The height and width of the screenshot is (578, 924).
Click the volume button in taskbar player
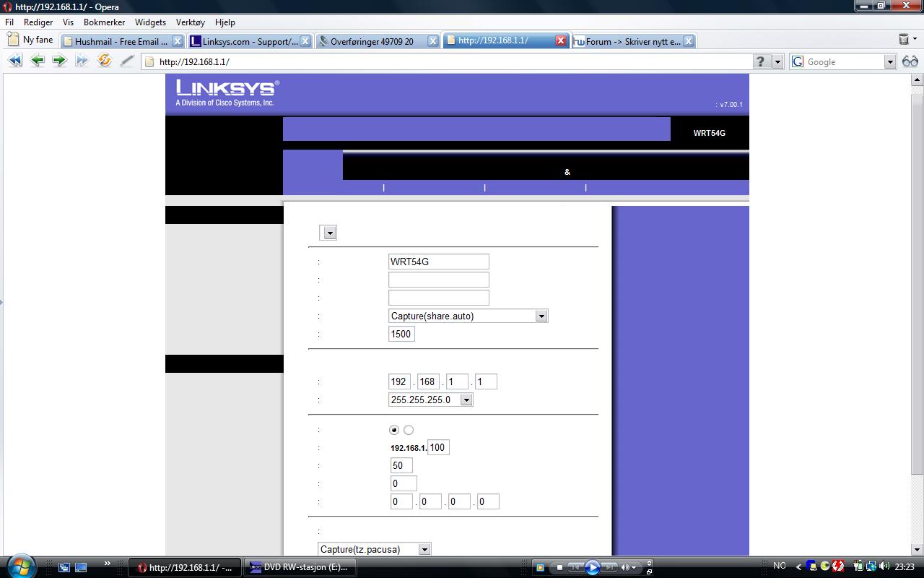(625, 567)
